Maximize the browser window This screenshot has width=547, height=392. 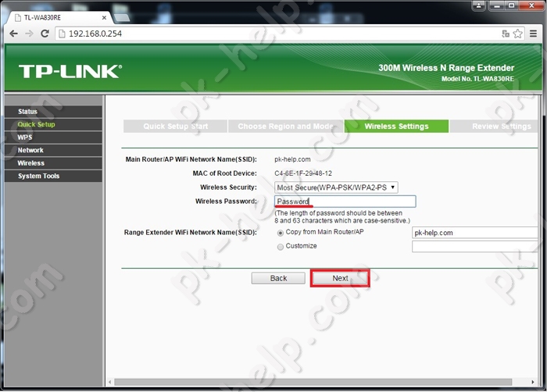tap(512, 5)
